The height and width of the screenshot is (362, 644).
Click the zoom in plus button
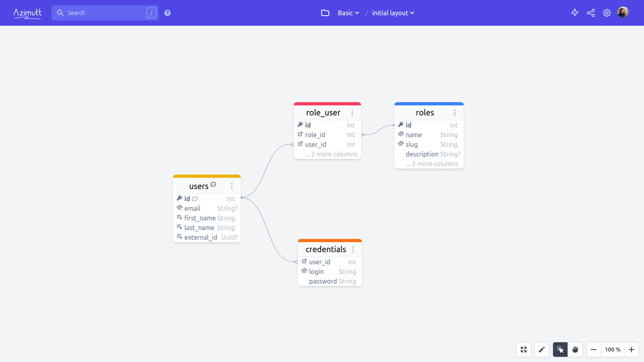click(631, 350)
